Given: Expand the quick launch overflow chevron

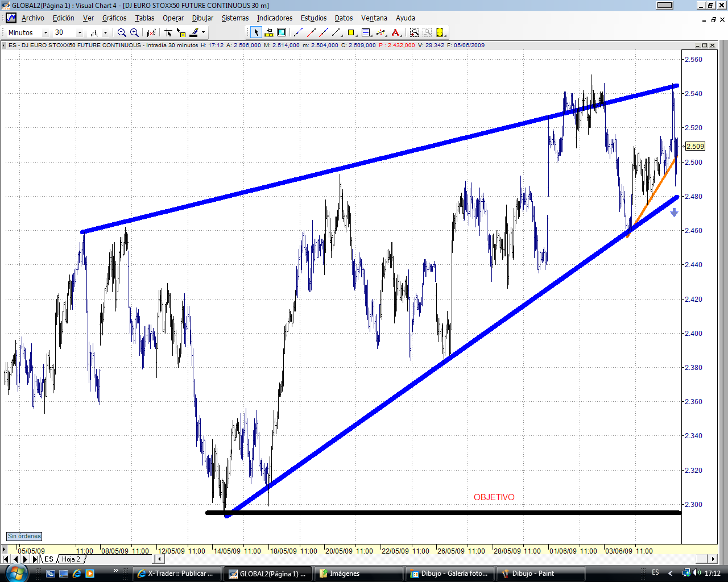Looking at the screenshot, I should pyautogui.click(x=116, y=571).
